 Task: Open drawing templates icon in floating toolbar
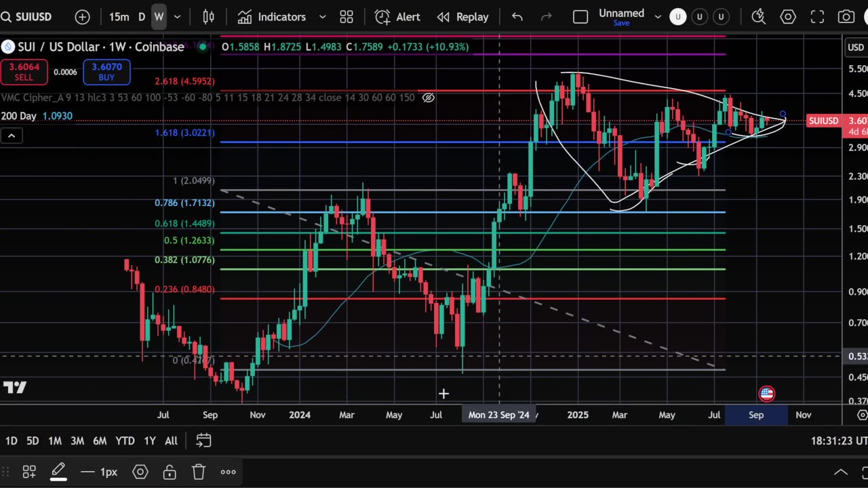tap(29, 472)
